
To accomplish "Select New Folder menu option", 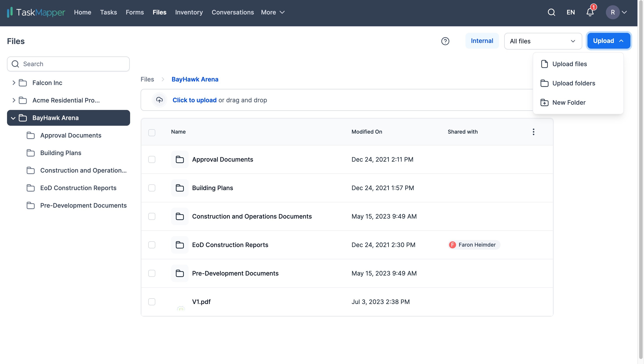I will (578, 102).
